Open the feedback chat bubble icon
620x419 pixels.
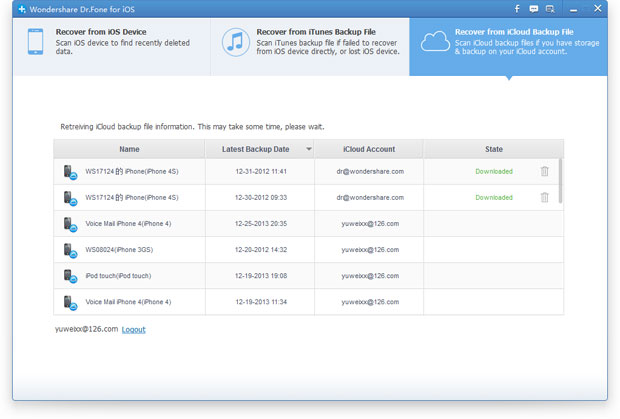pyautogui.click(x=533, y=9)
